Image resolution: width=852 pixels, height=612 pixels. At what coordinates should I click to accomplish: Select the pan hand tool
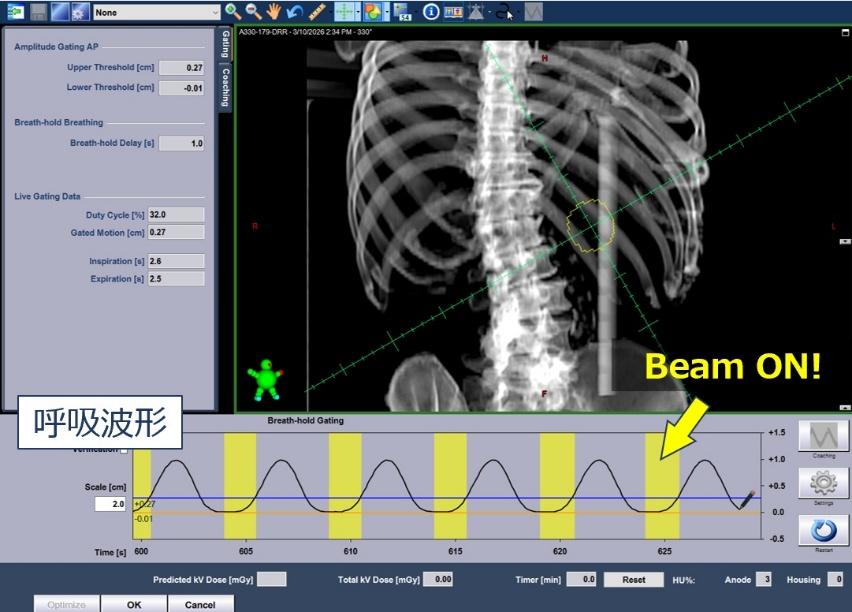[x=273, y=12]
